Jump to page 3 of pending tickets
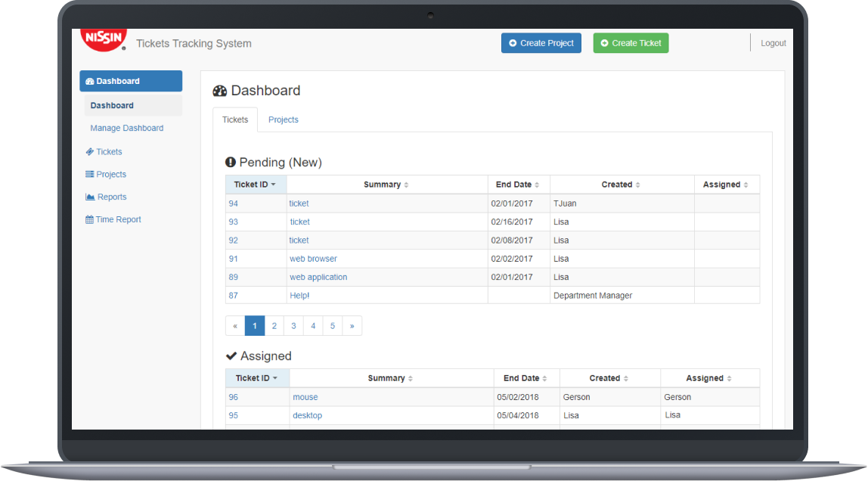This screenshot has height=481, width=868. point(293,325)
